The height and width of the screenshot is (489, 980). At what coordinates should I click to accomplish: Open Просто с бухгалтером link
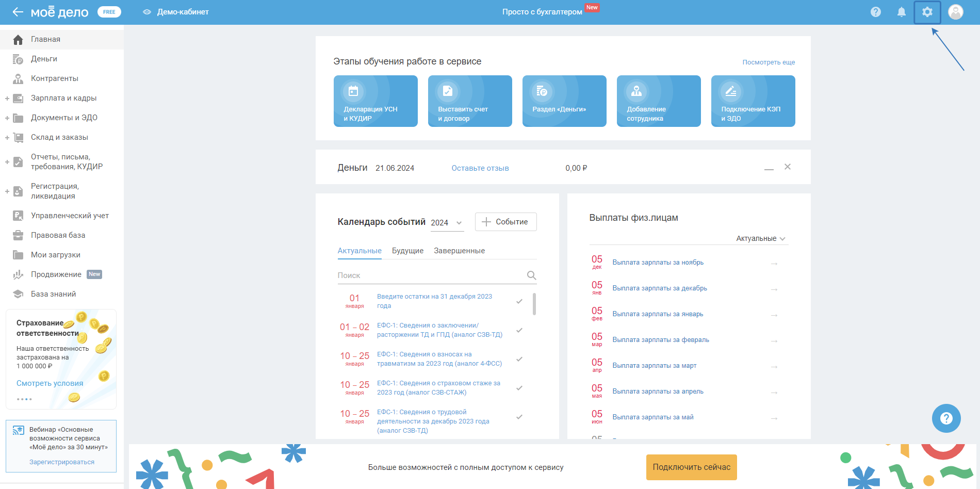tap(542, 12)
